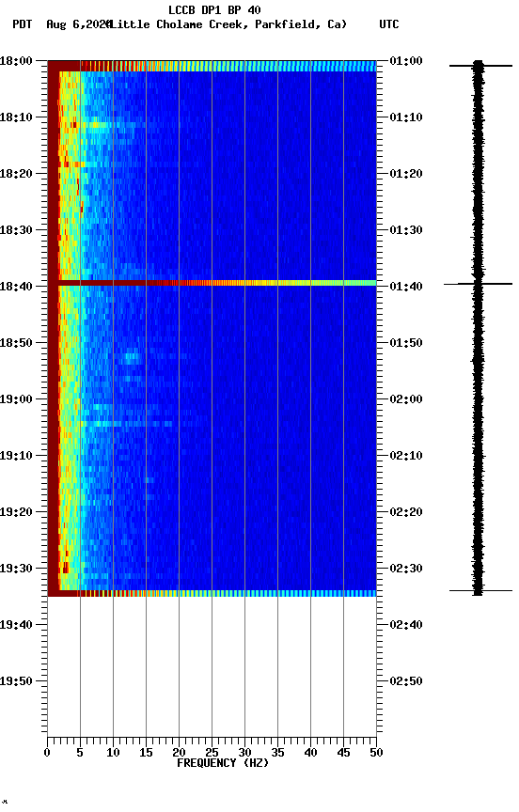This screenshot has height=812, width=519.
Task: Click the waveform spike marker at 01:40
Action: (478, 284)
